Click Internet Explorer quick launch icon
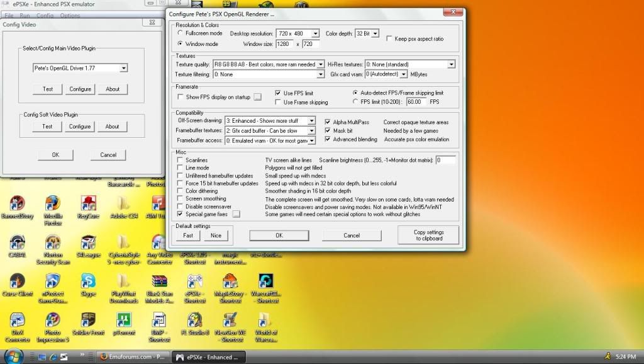The image size is (644, 364). tap(53, 357)
